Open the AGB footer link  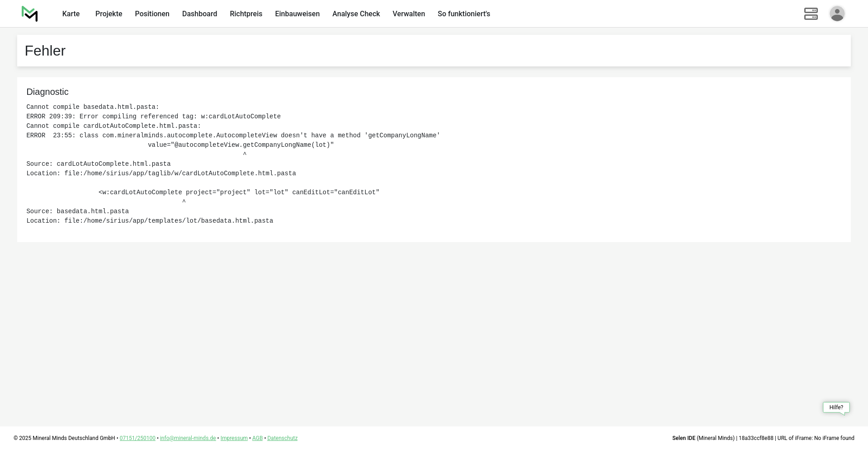pyautogui.click(x=257, y=438)
